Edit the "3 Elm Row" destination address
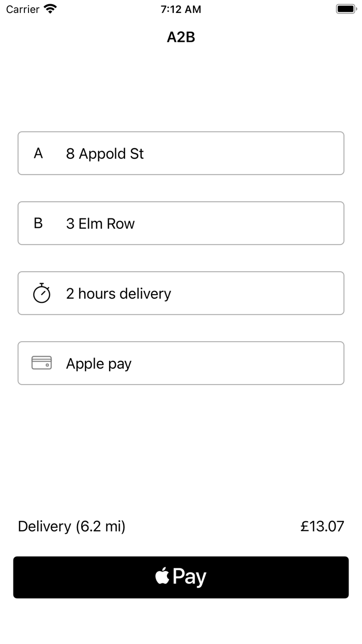Image resolution: width=362 pixels, height=644 pixels. [100, 224]
